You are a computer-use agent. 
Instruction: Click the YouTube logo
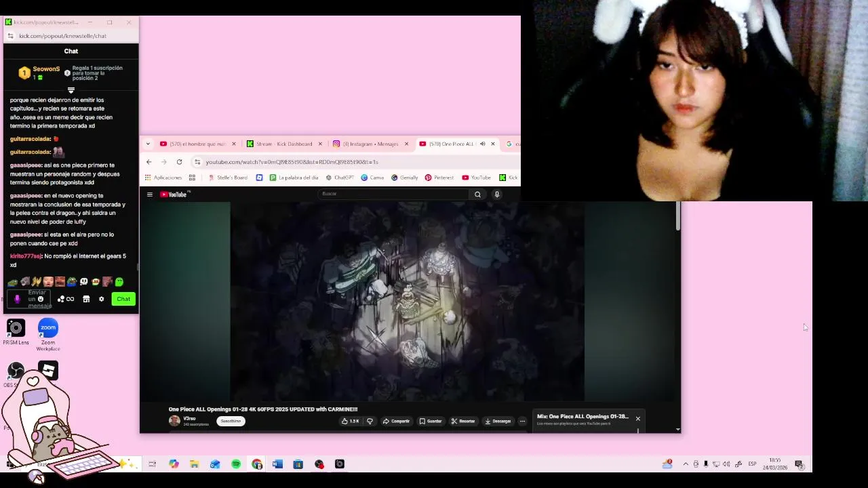click(x=175, y=195)
